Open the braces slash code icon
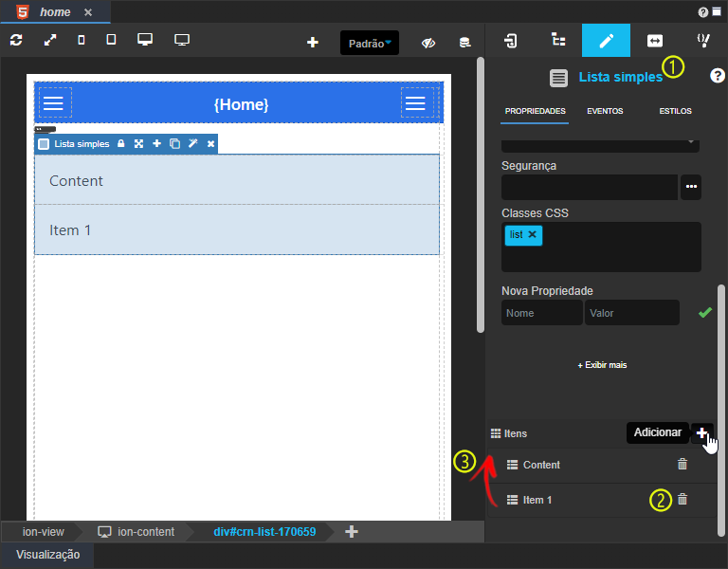 (703, 41)
